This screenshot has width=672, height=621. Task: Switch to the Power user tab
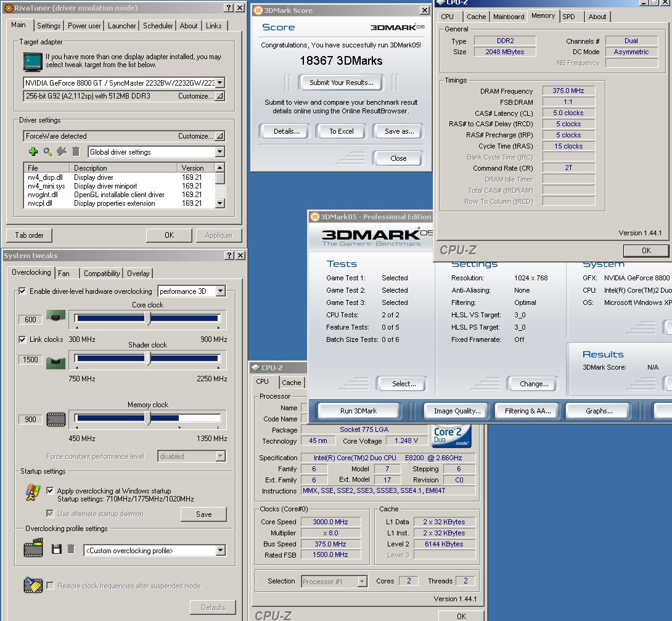point(84,26)
